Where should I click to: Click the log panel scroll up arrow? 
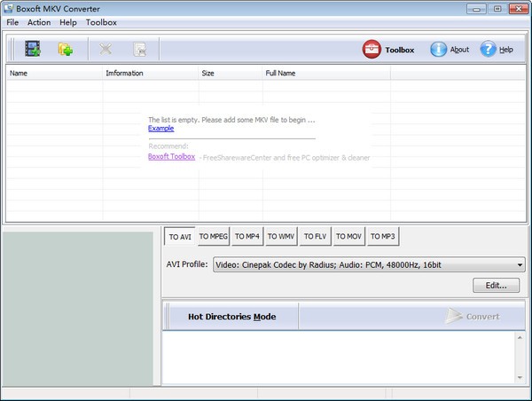coord(520,337)
